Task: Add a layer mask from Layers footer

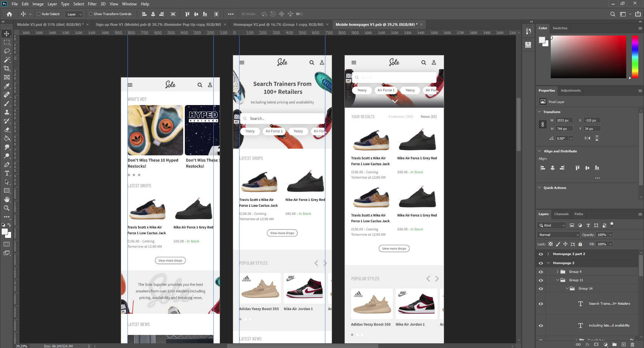Action: [596, 344]
